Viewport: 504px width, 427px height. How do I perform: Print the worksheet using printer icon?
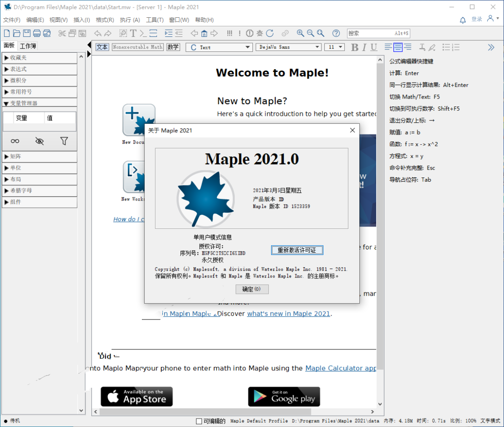(x=37, y=33)
